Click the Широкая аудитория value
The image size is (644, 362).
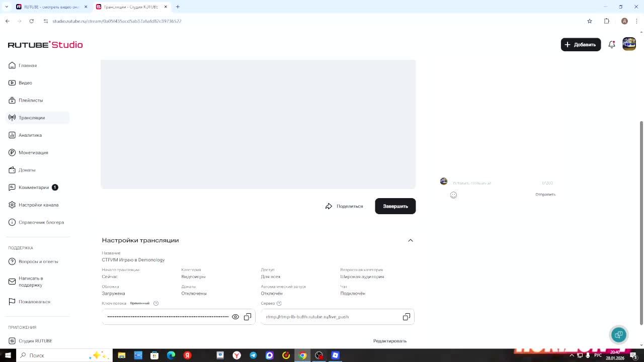click(x=362, y=277)
